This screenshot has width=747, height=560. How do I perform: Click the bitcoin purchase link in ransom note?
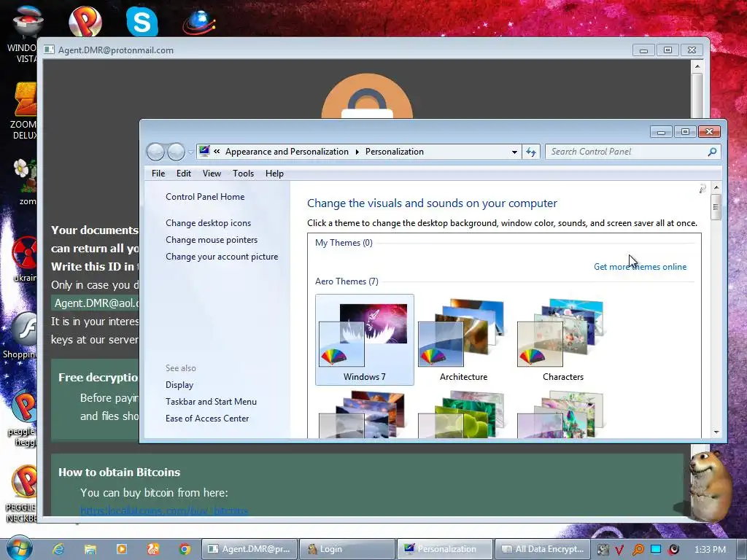164,510
